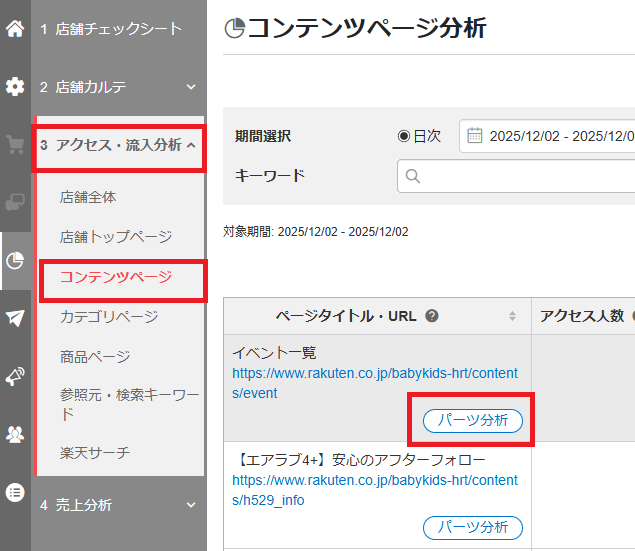Click help icon beside ページタイトル・URL header
This screenshot has width=635, height=551.
pos(432,316)
